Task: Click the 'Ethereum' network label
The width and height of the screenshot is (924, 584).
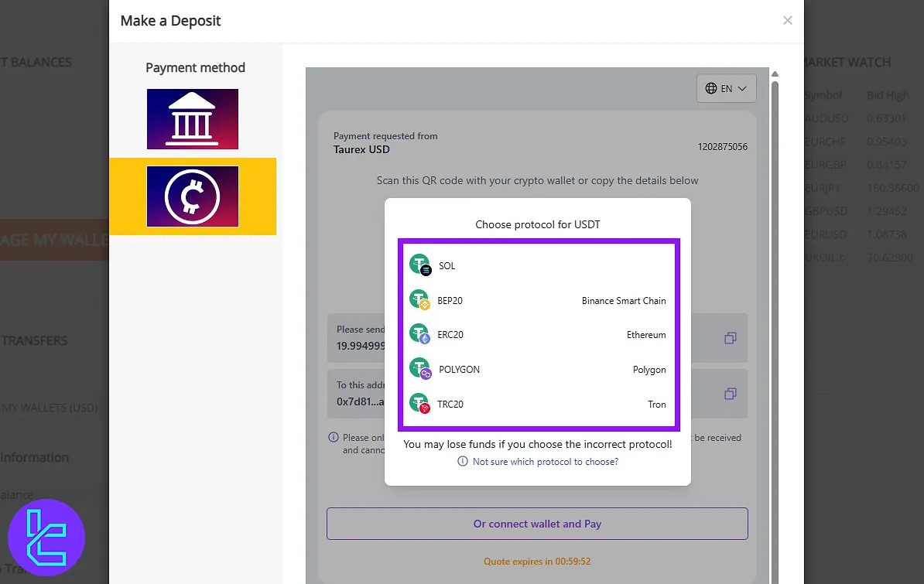Action: point(646,335)
